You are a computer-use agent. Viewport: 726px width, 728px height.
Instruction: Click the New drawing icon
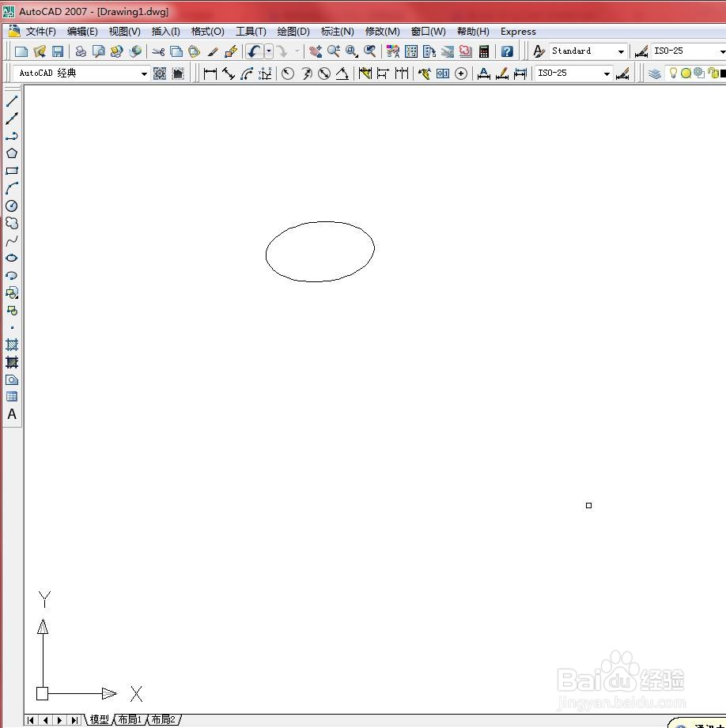click(21, 51)
